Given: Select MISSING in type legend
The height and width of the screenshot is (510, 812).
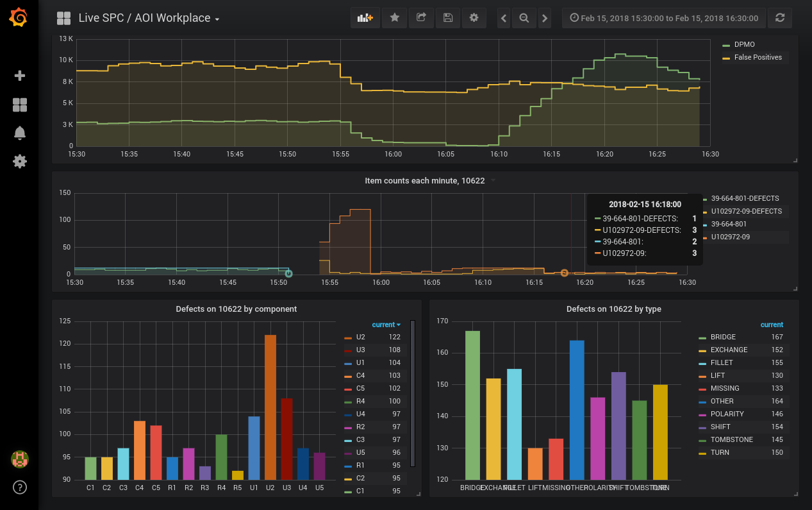Looking at the screenshot, I should [x=725, y=388].
